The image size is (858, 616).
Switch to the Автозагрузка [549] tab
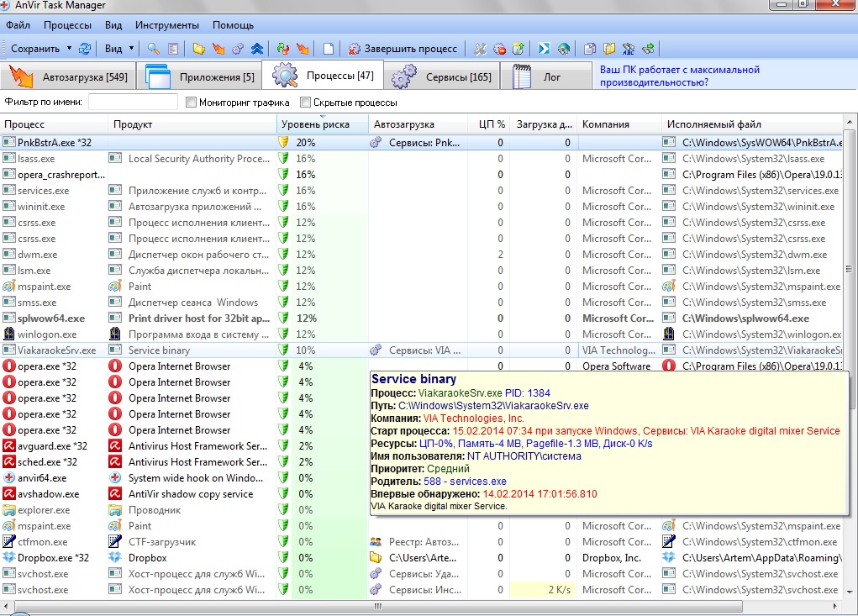[68, 76]
